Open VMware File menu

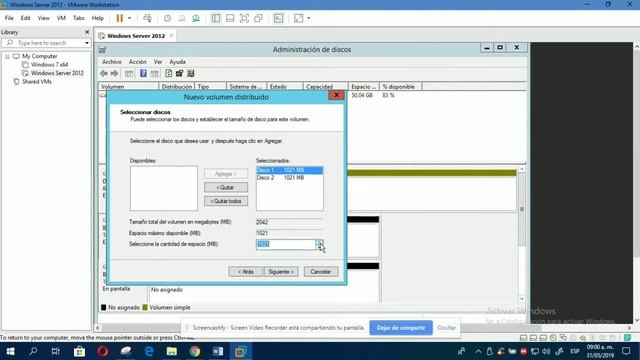tap(9, 18)
